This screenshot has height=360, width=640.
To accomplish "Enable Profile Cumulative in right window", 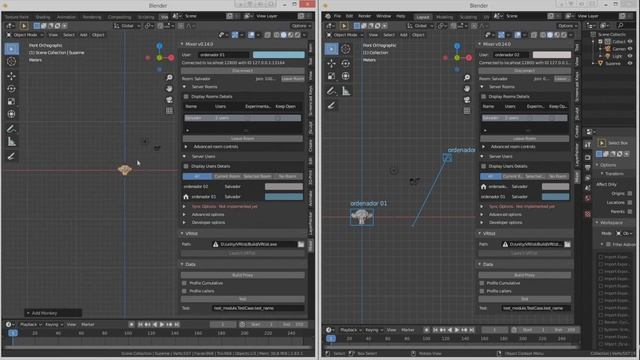I will click(482, 283).
